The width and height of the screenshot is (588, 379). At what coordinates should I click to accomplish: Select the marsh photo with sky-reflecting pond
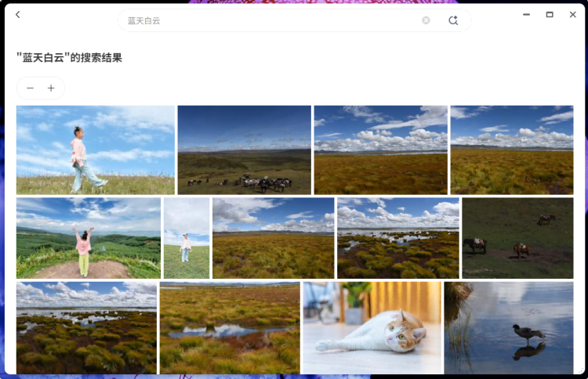[x=229, y=327]
